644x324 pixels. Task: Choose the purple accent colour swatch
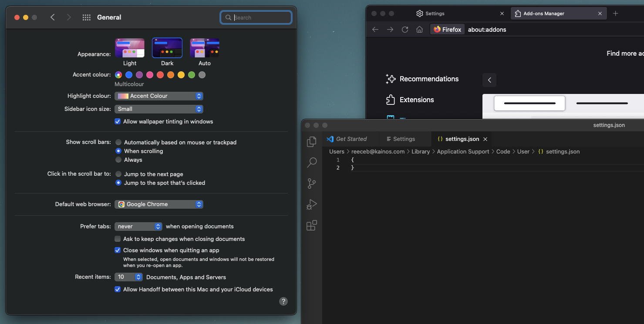click(139, 75)
